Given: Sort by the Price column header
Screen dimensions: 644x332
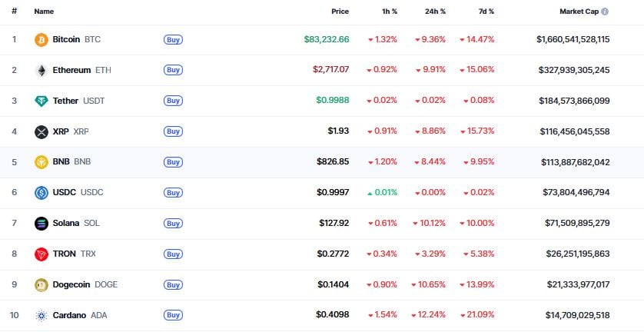Looking at the screenshot, I should coord(340,12).
